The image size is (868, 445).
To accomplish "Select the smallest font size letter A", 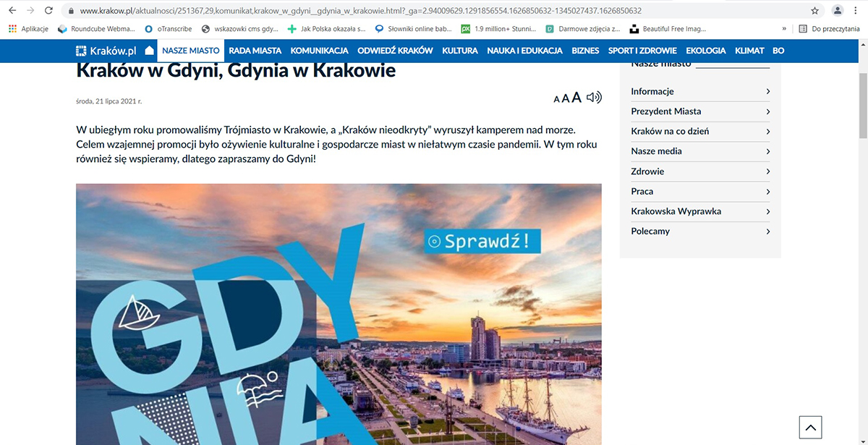I will (556, 99).
